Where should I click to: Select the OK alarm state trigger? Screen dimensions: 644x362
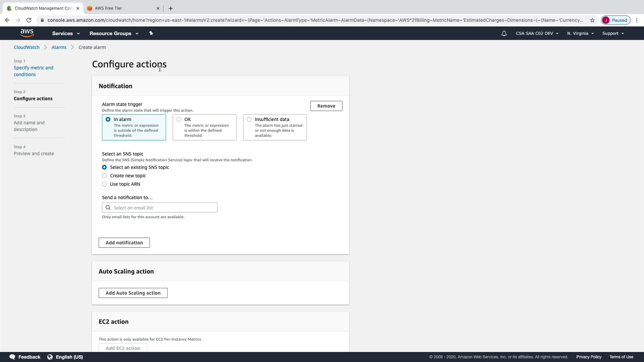[204, 127]
